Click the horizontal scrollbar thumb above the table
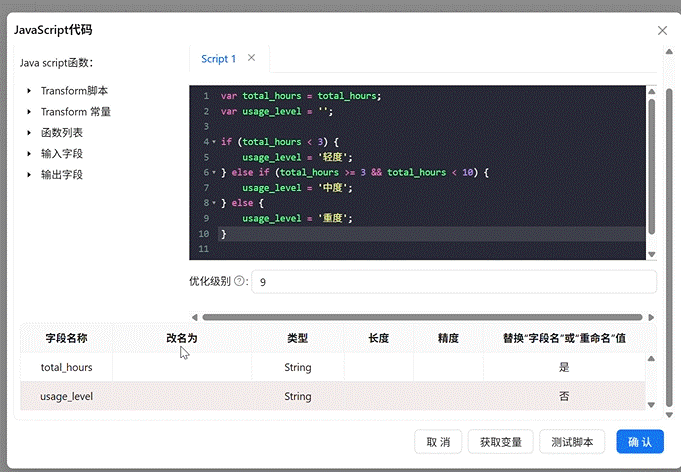This screenshot has height=472, width=681. click(422, 317)
